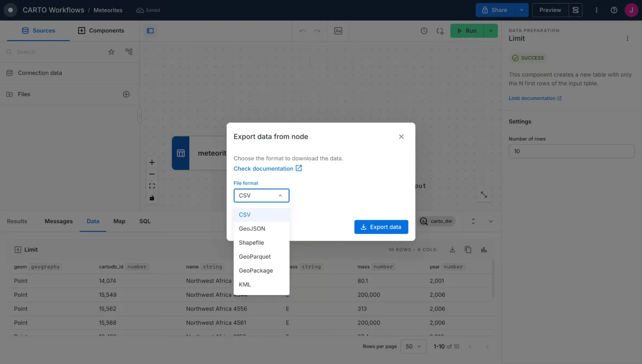
Task: Click the Northwest Africa 4561 name cell
Action: pos(216,323)
